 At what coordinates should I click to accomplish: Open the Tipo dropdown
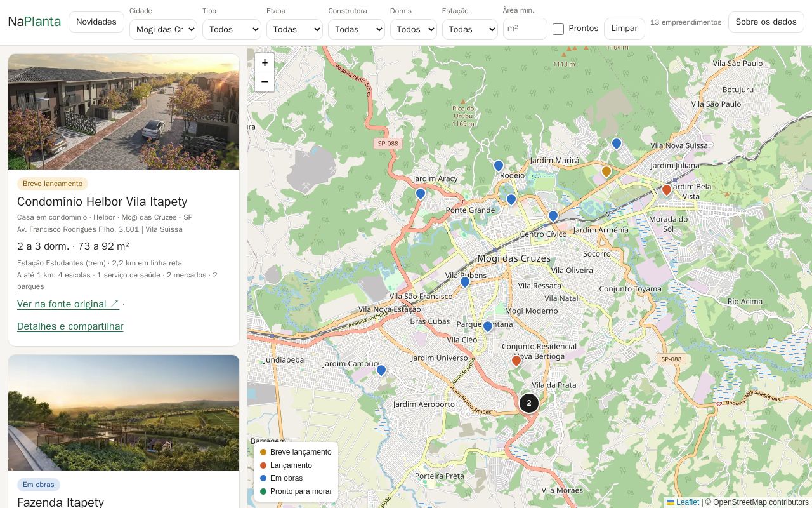pos(232,29)
